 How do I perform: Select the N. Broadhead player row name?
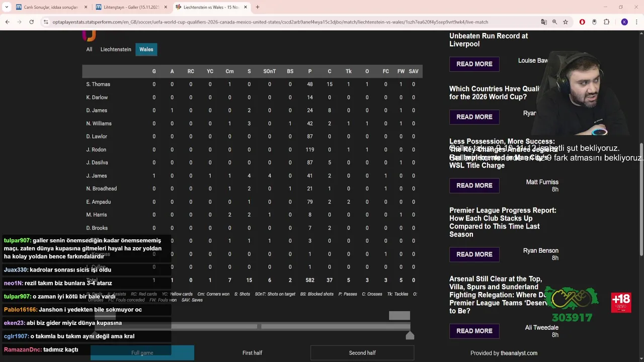[x=101, y=189]
